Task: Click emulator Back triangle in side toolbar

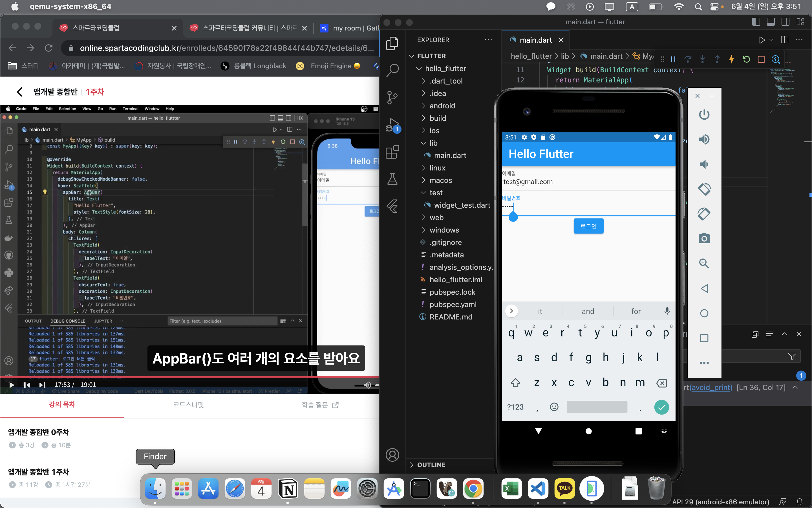Action: [x=704, y=288]
